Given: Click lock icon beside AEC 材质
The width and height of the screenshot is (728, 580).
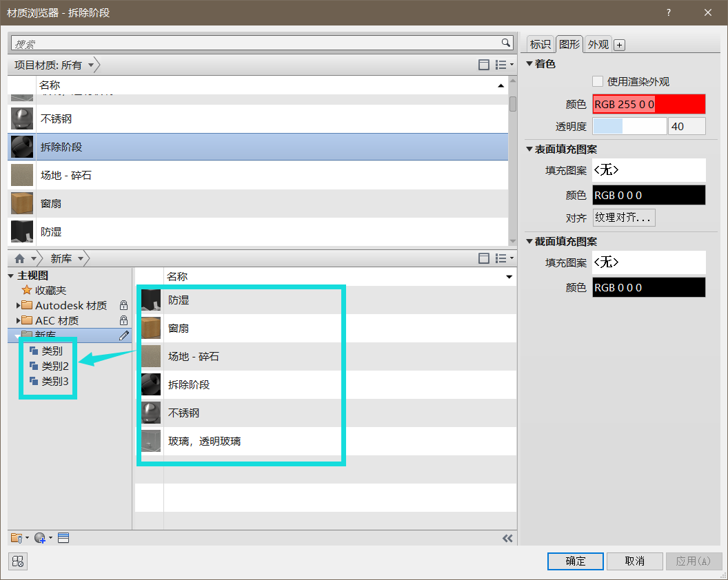Looking at the screenshot, I should [123, 320].
